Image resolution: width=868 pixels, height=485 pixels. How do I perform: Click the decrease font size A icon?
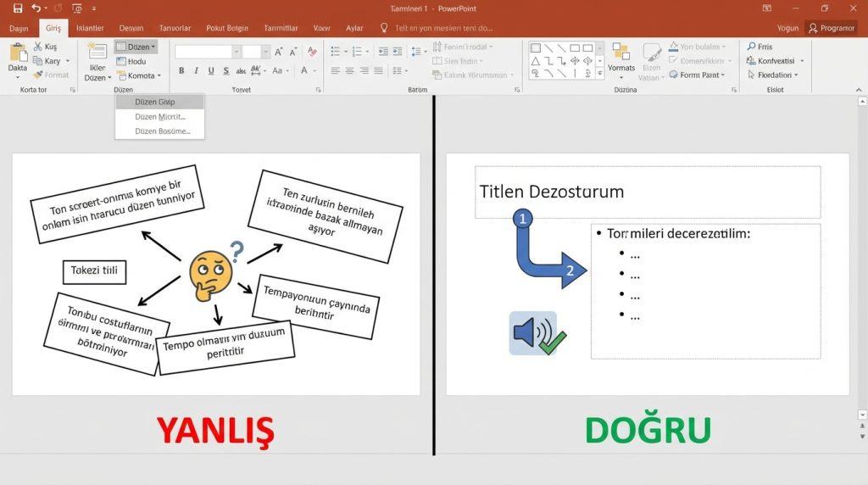(292, 52)
